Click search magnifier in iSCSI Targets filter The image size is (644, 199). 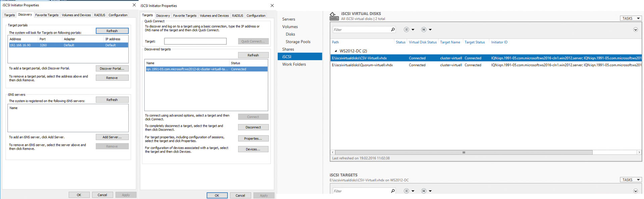393,191
